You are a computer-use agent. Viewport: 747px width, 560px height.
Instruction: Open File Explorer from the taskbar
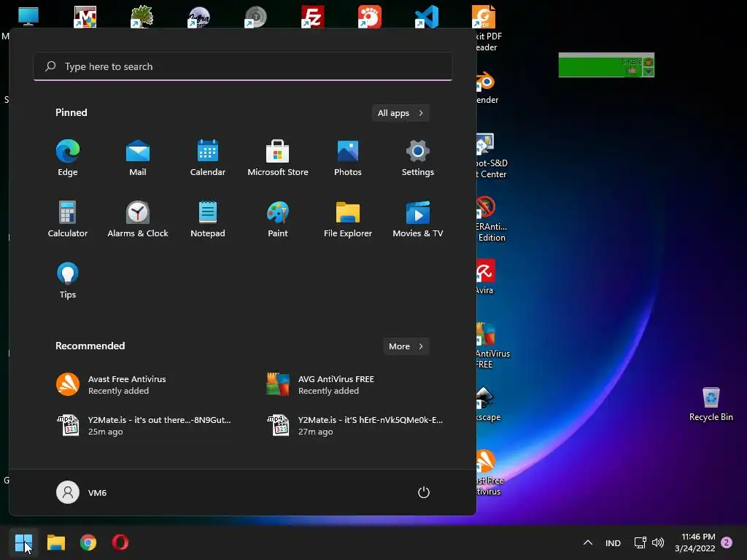(55, 542)
